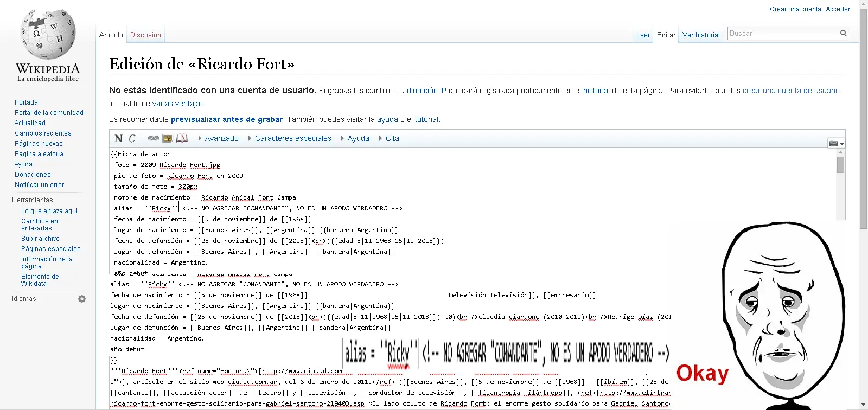Click the Herramientas sidebar heading
Viewport: 868px width, 410px height.
(33, 200)
